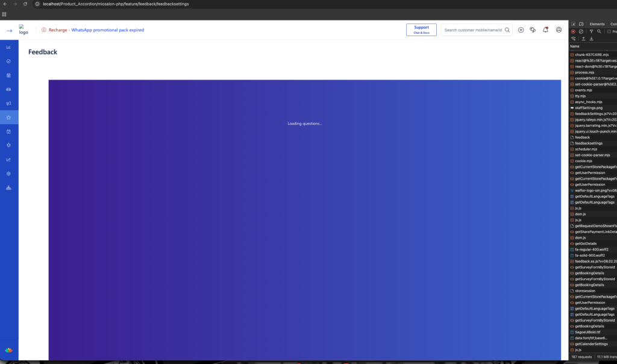Click the colorful lotus icon at sidebar bottom

[8, 350]
